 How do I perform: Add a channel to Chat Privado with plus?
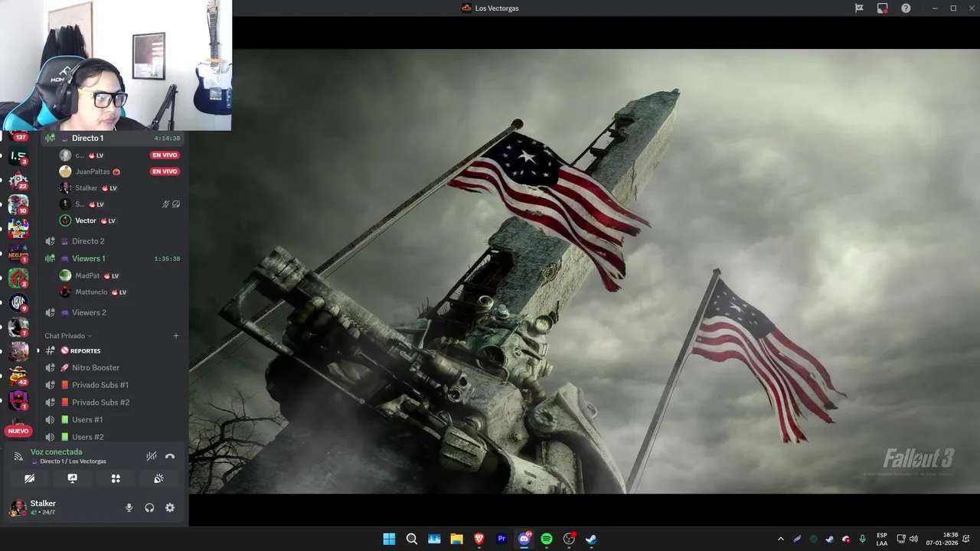point(176,336)
